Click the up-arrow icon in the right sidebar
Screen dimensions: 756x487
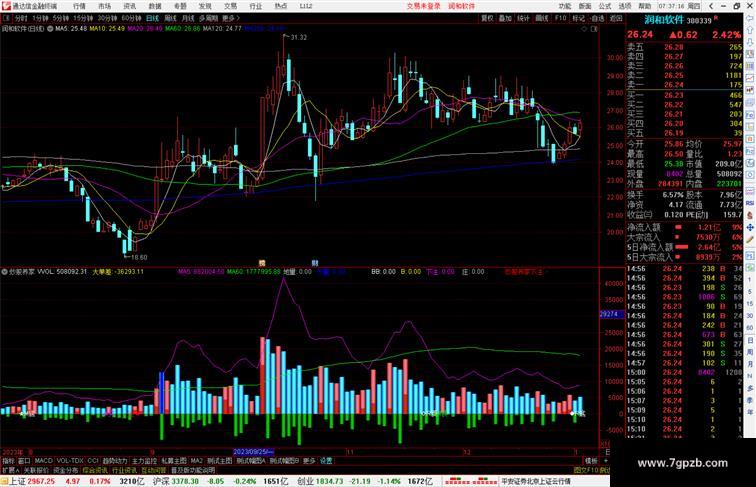point(750,30)
